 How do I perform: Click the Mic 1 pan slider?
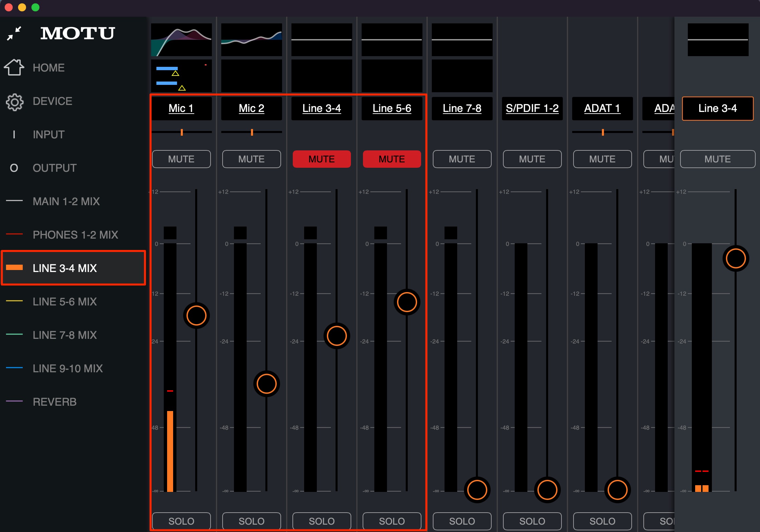[181, 132]
